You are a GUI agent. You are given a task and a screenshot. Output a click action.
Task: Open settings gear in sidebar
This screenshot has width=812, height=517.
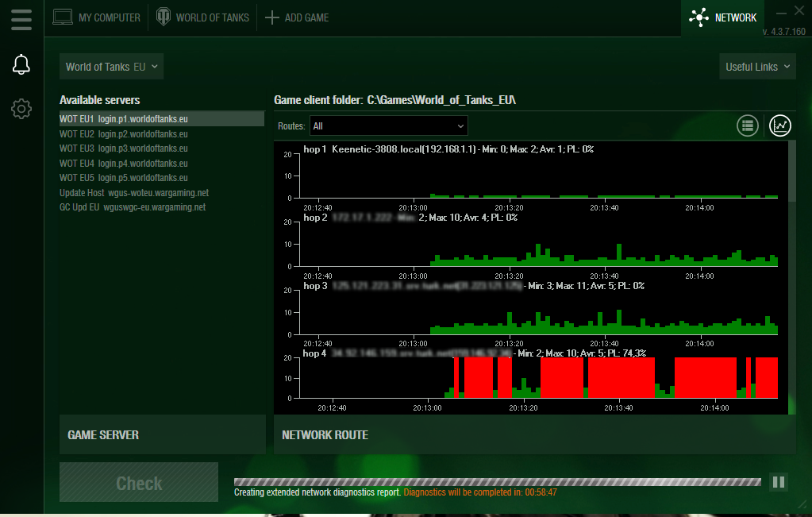pos(21,109)
